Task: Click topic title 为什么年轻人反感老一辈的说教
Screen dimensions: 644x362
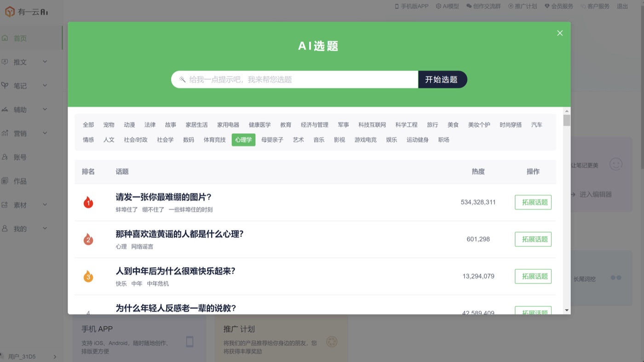Action: [x=176, y=308]
